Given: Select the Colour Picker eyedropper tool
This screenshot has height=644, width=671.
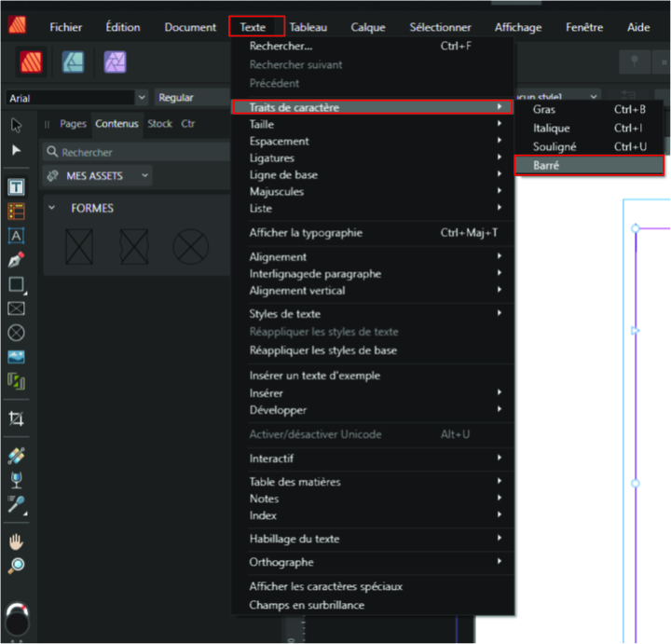Looking at the screenshot, I should [x=16, y=505].
